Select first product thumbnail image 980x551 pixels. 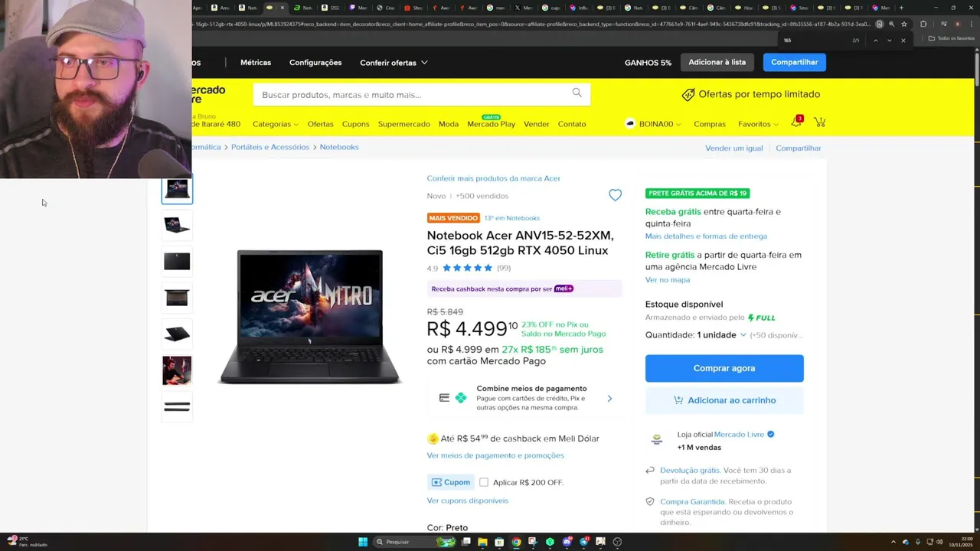tap(177, 188)
